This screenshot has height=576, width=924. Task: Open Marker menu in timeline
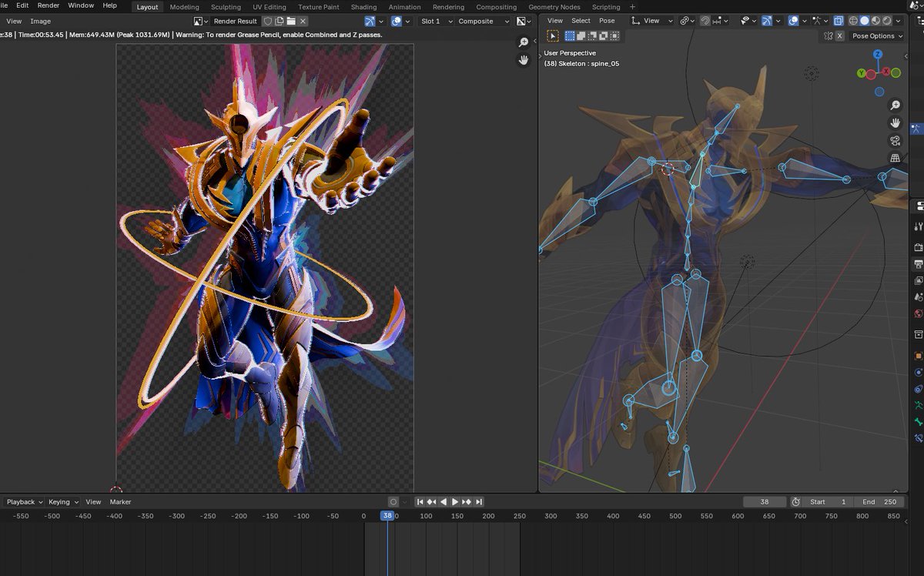tap(120, 502)
